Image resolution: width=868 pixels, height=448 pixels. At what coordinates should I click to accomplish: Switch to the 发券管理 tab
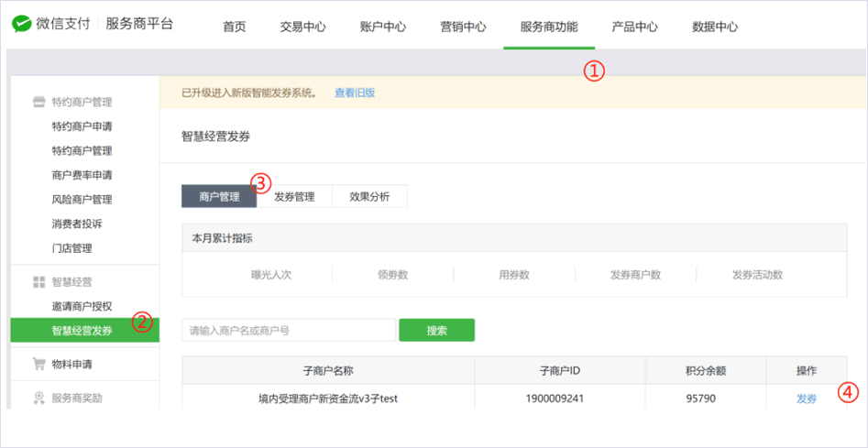click(x=294, y=196)
